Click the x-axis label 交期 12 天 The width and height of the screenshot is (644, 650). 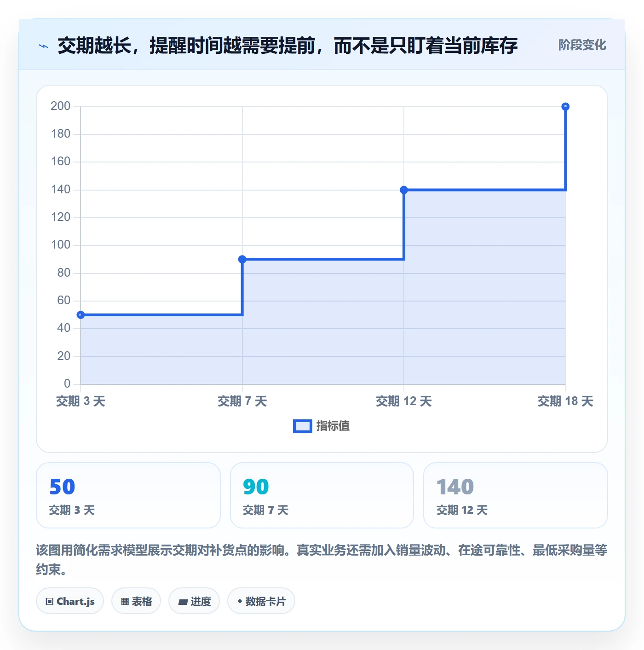(x=404, y=401)
